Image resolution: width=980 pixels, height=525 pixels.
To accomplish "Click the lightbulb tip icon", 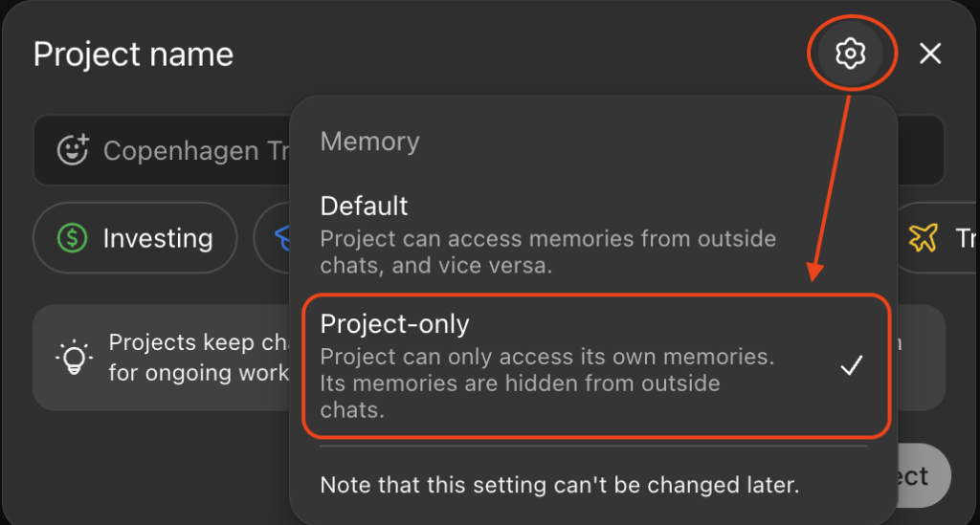I will [x=74, y=357].
